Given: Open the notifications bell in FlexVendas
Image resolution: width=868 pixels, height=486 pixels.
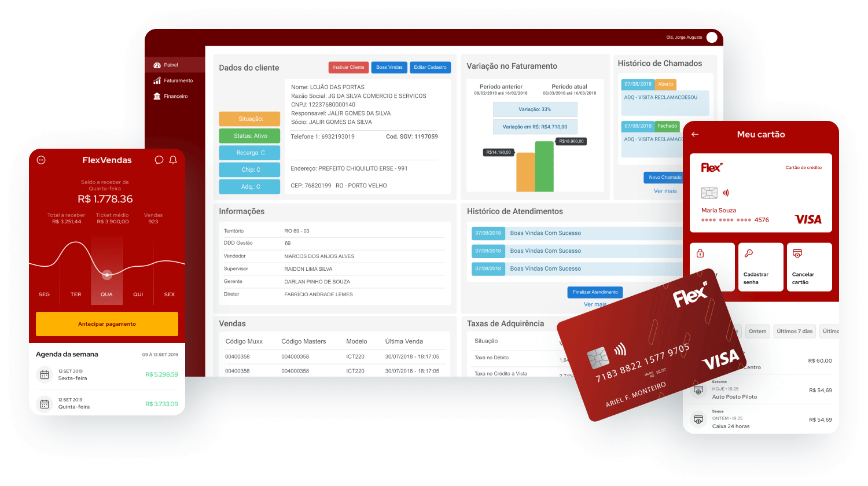Looking at the screenshot, I should [x=173, y=160].
